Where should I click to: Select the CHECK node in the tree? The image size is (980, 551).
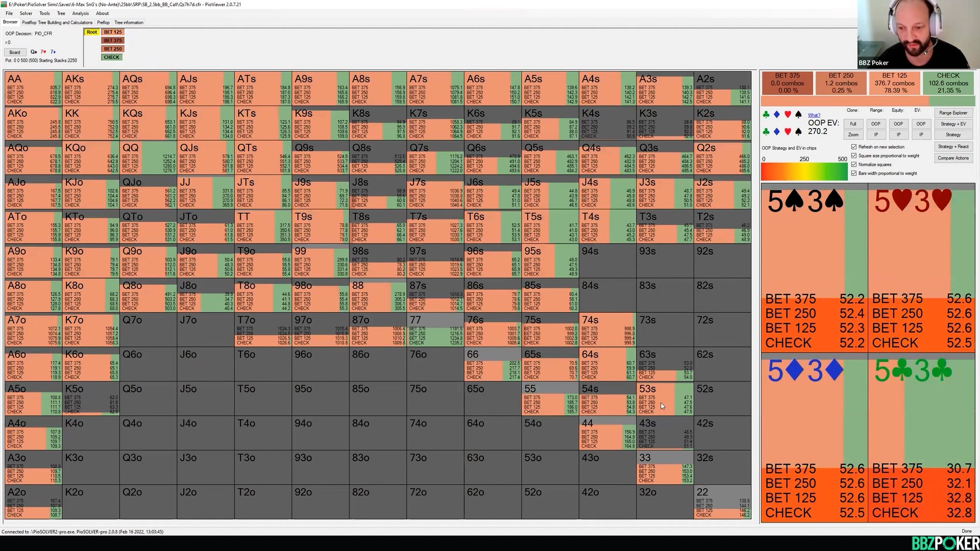point(111,57)
